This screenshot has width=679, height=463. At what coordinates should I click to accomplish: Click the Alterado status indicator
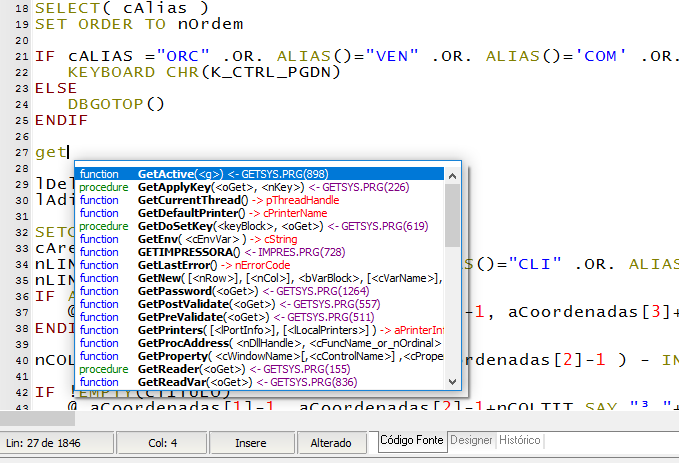point(331,442)
